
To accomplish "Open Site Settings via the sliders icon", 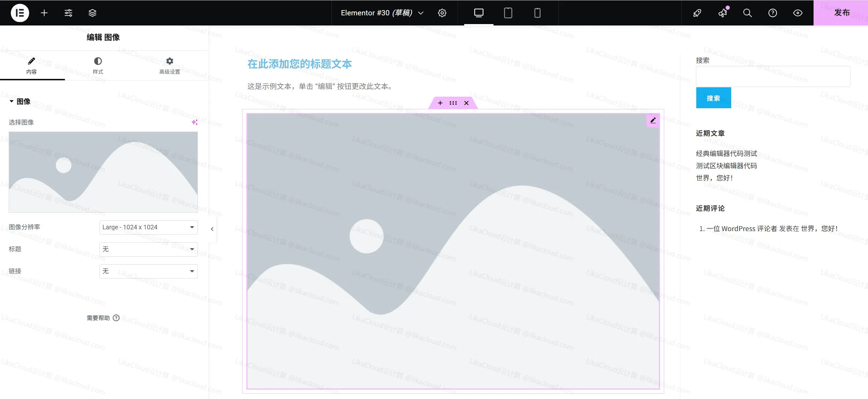I will (68, 13).
